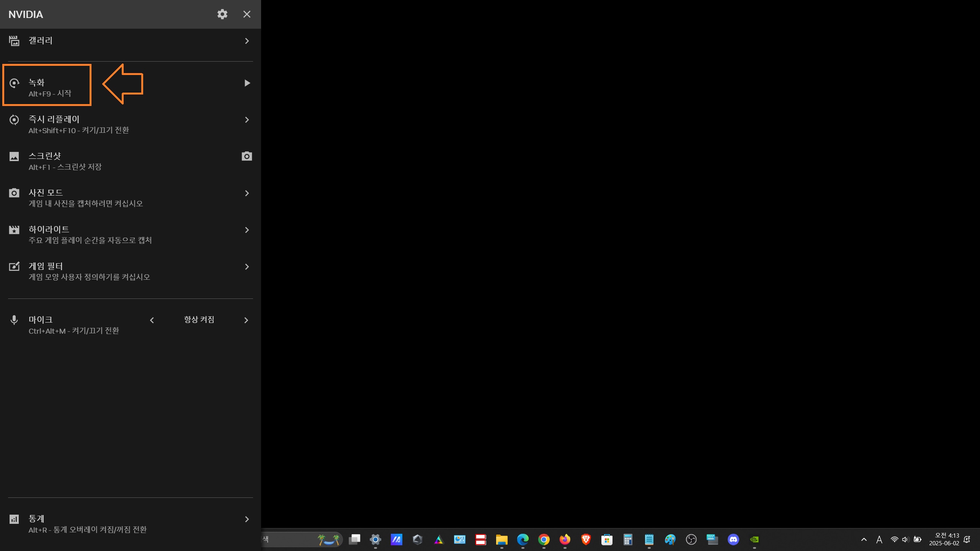Expand 하이라이트 chevron
Screen dimensions: 980x551
247,230
